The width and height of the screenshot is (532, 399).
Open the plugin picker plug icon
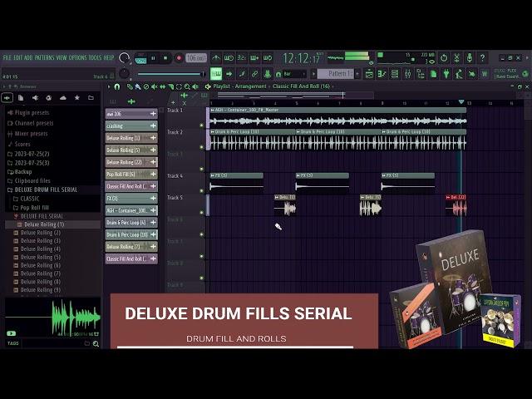coord(446,74)
